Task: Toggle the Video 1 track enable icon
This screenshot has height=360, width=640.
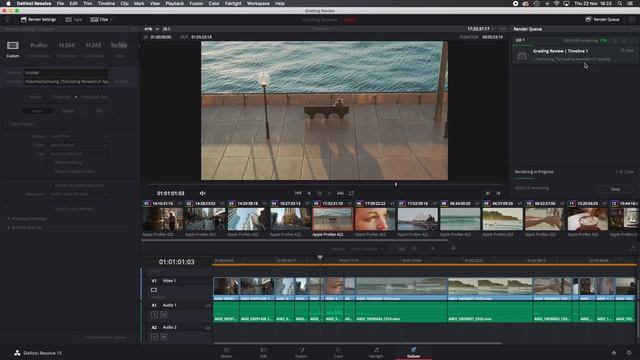Action: coord(154,290)
